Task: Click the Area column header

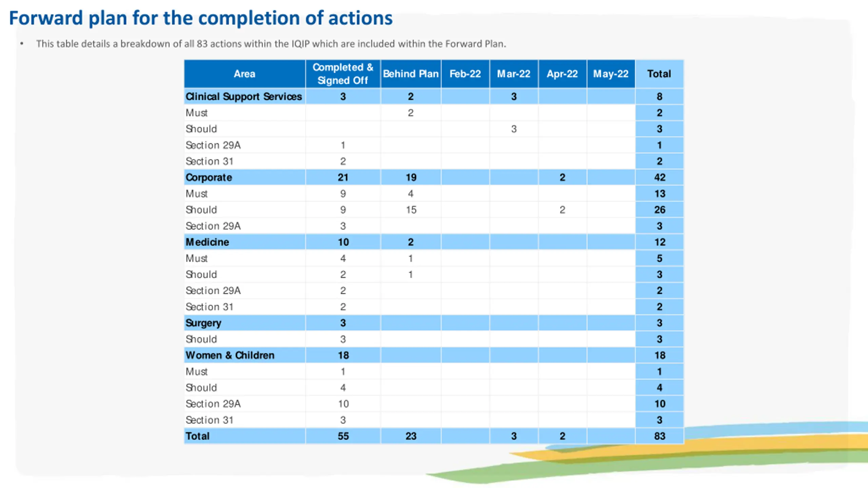Action: 244,74
